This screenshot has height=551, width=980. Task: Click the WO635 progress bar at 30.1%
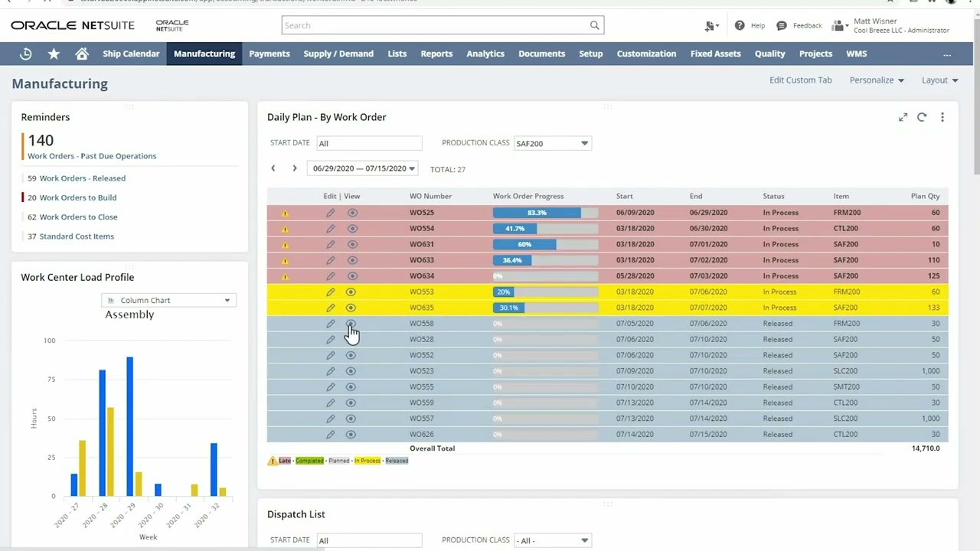point(545,308)
